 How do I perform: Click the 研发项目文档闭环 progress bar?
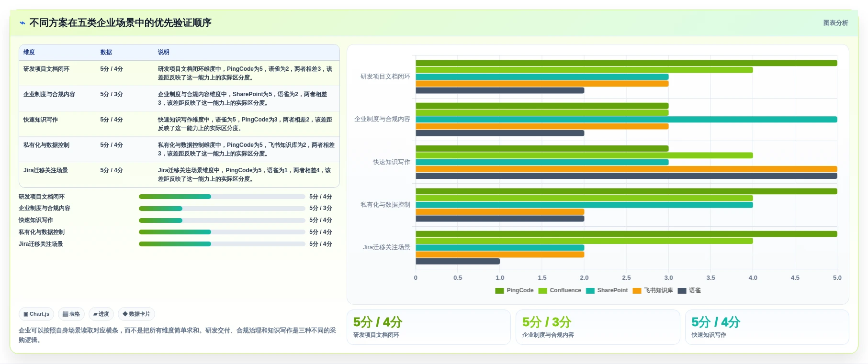222,197
